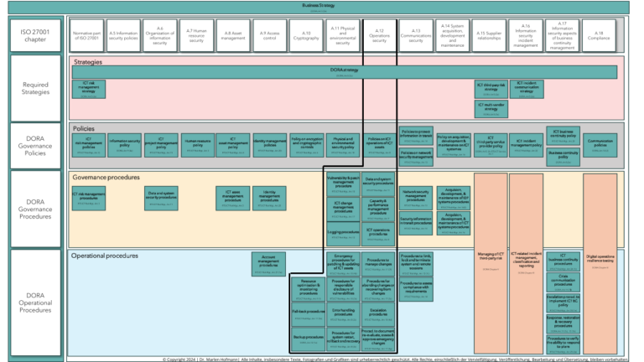644x362 pixels.
Task: Click the 'A.10 Cryptography' chapter box
Action: click(x=306, y=35)
